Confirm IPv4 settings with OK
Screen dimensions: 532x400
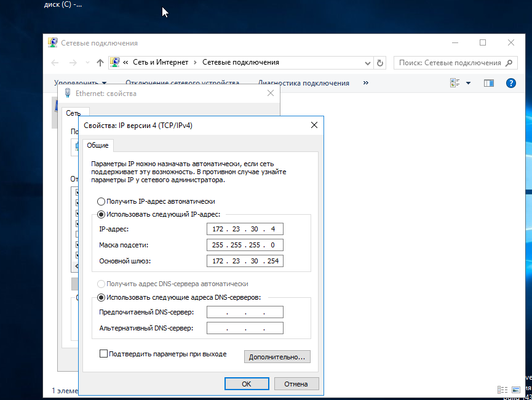click(x=247, y=384)
